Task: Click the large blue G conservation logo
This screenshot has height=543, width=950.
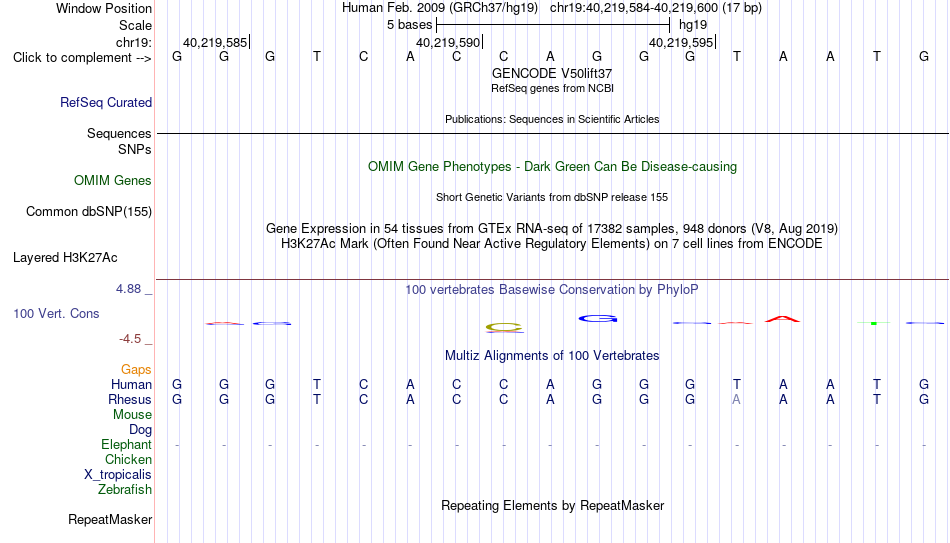Action: point(597,319)
